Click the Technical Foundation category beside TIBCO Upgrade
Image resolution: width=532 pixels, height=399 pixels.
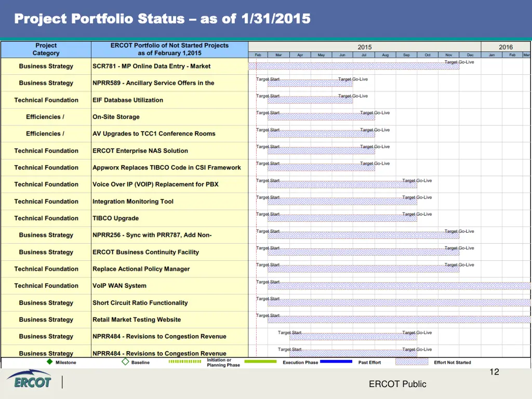[x=46, y=218]
